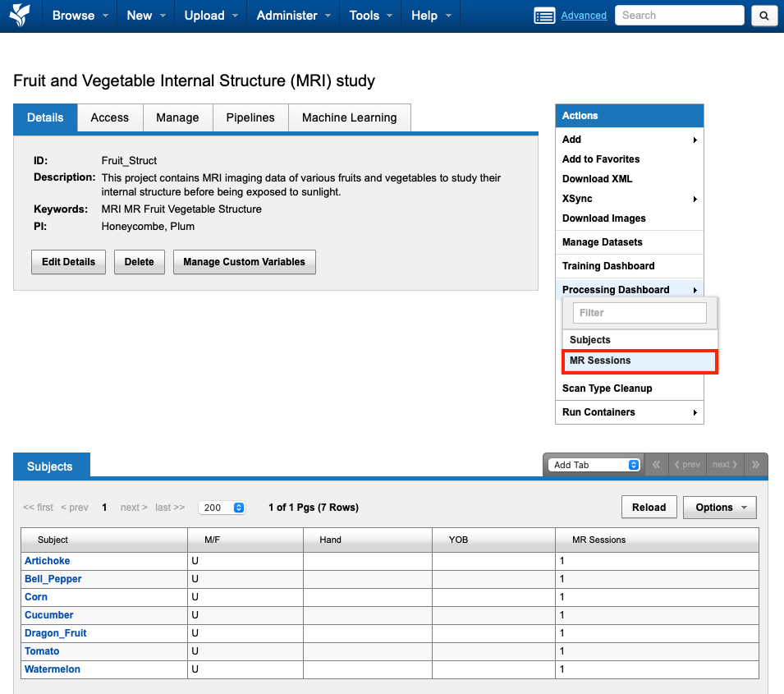Screen dimensions: 784x694
Task: Click the double-left first tab arrow
Action: click(x=656, y=465)
